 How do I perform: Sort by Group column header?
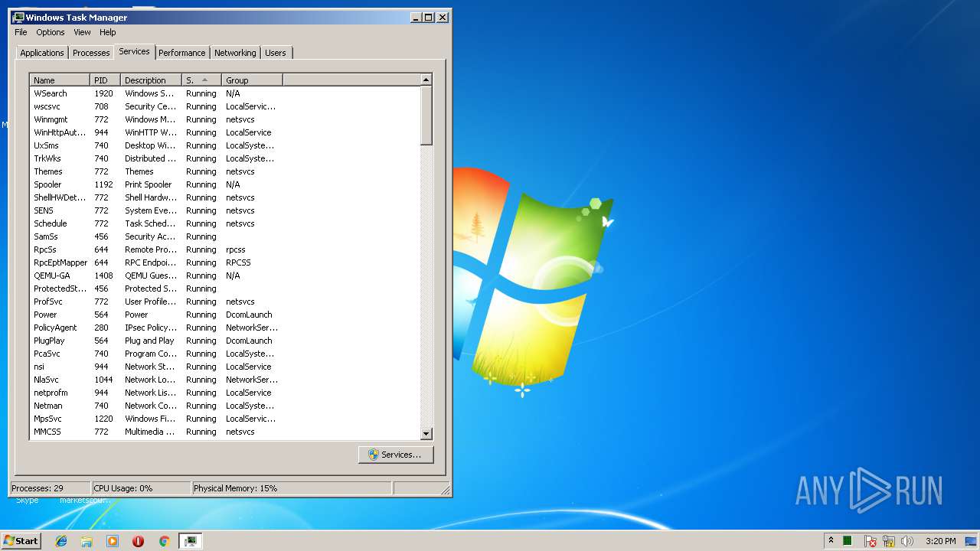[253, 80]
